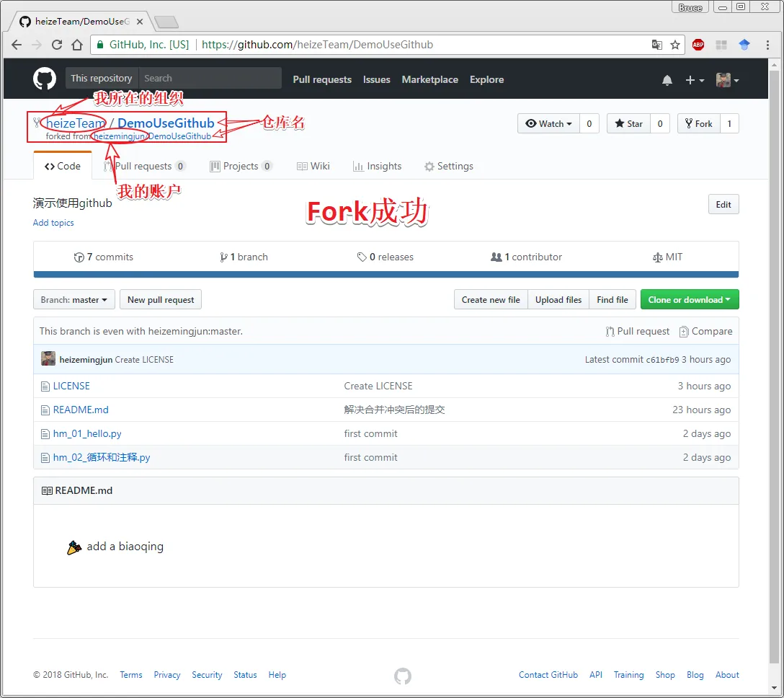This screenshot has height=698, width=784.
Task: Click Find file
Action: click(612, 300)
